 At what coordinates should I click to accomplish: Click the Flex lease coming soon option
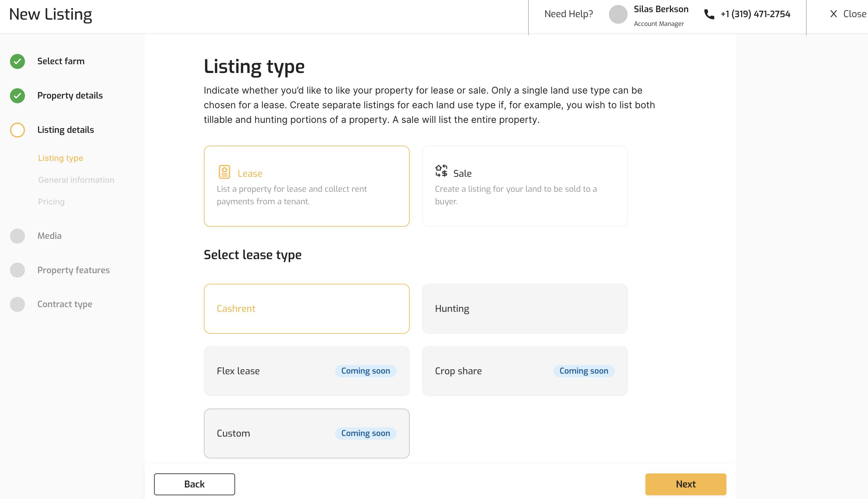click(x=306, y=371)
